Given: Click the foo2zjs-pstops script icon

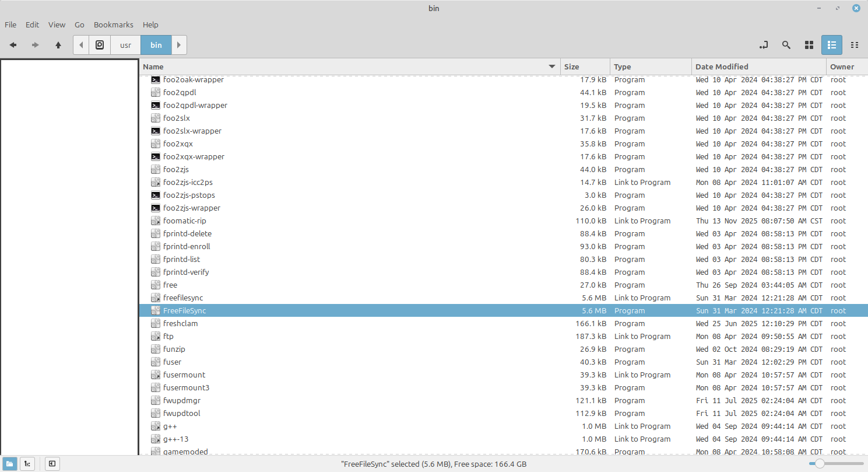Looking at the screenshot, I should point(156,195).
